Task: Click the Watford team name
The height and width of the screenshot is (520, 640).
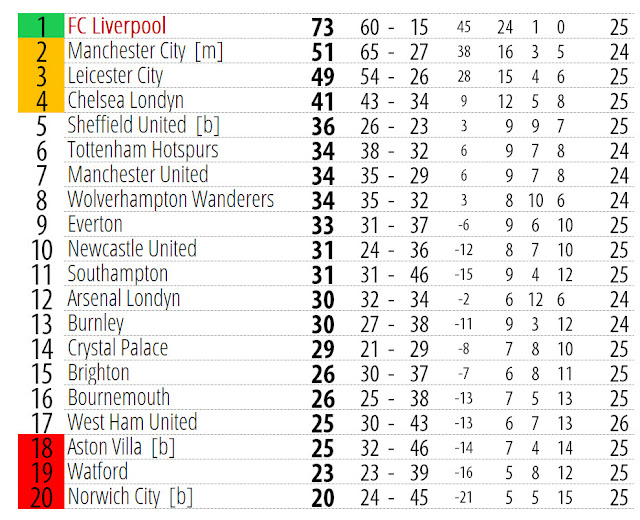Action: pos(98,472)
